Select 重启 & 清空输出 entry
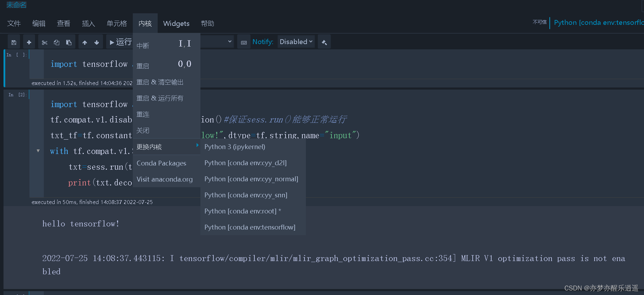This screenshot has width=644, height=295. point(166,82)
